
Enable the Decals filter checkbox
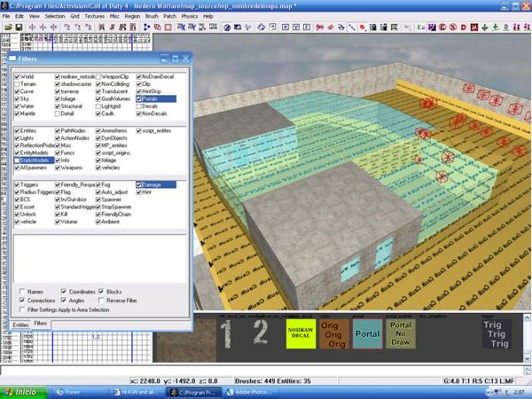tap(139, 106)
